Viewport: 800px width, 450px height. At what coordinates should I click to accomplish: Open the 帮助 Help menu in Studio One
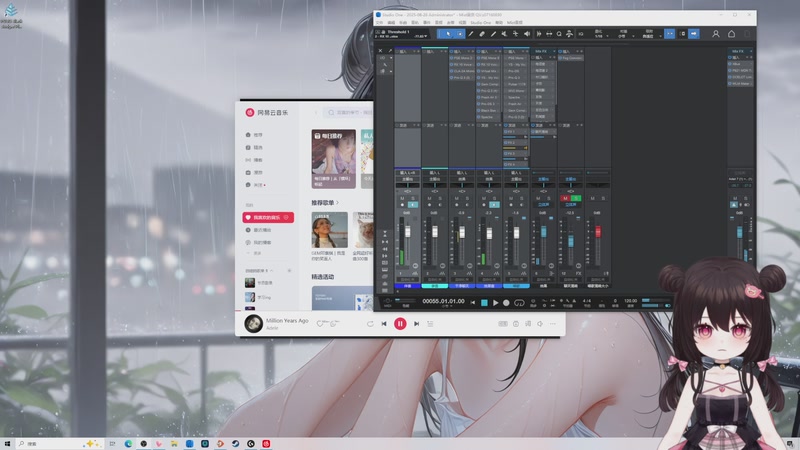(x=499, y=22)
